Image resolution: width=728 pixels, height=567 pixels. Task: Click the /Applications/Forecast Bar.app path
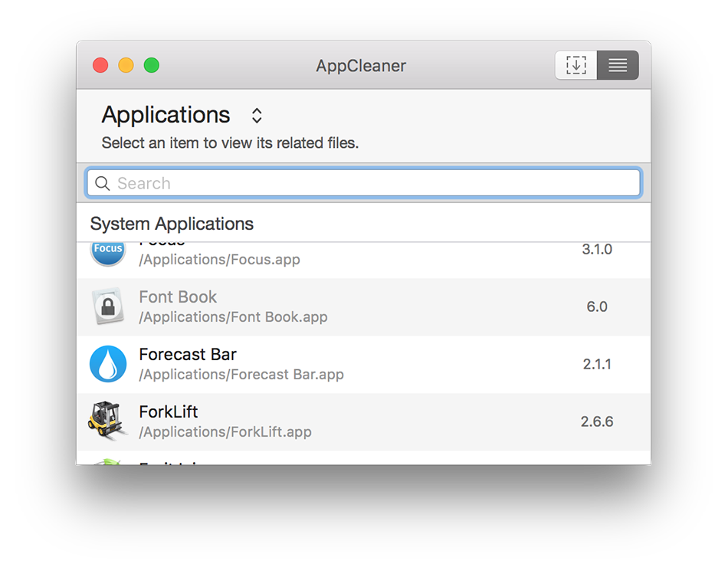[241, 374]
